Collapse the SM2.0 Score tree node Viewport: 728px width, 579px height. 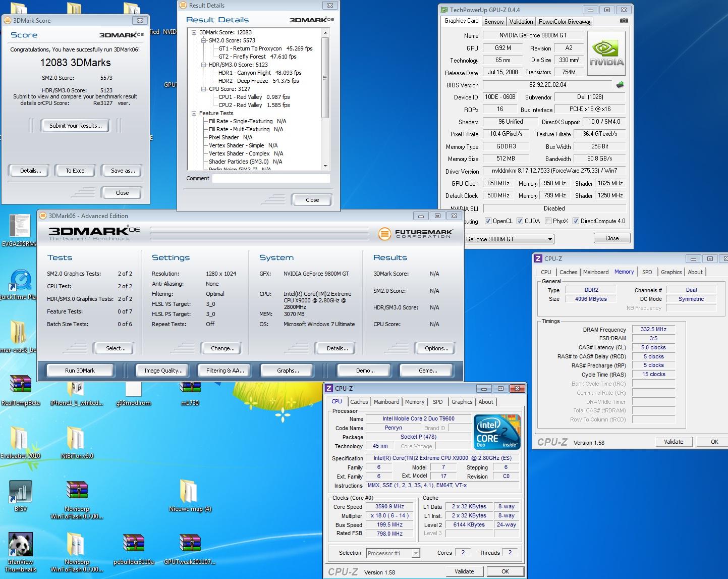pos(204,40)
